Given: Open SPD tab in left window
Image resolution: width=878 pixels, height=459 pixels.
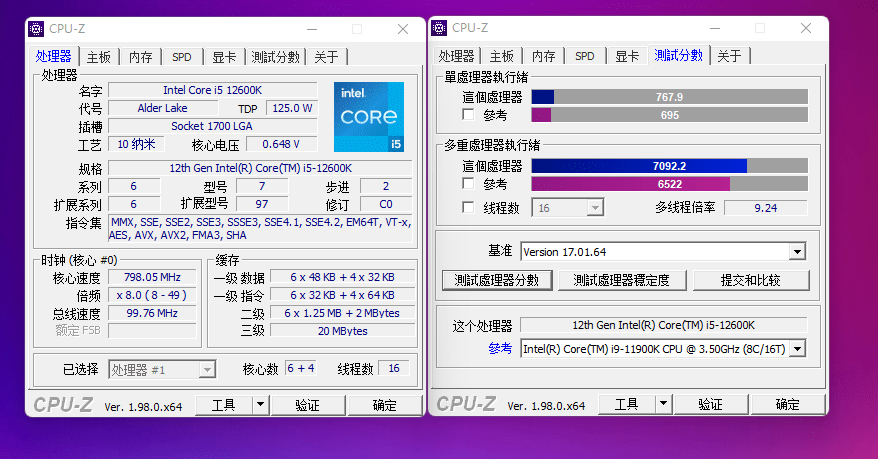Looking at the screenshot, I should (x=181, y=57).
